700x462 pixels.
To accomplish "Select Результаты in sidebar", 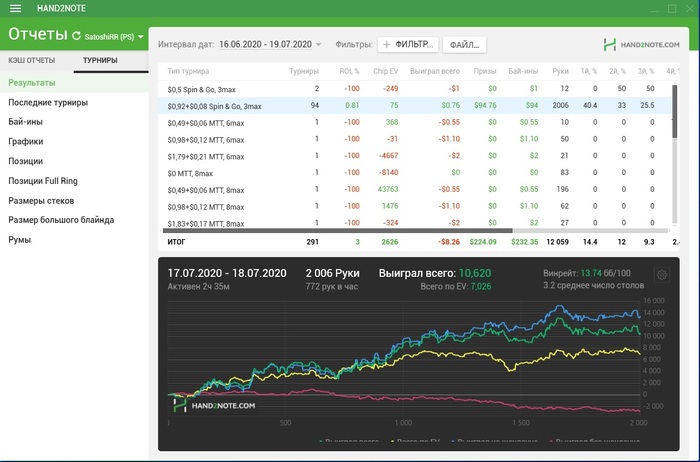I will click(x=74, y=83).
